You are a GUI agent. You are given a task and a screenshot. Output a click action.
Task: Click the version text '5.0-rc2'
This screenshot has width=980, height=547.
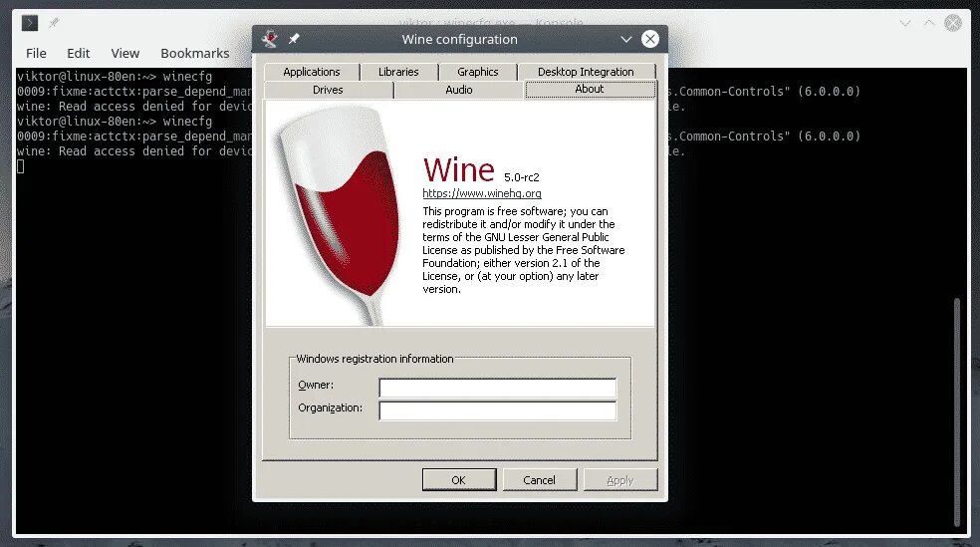tap(521, 177)
